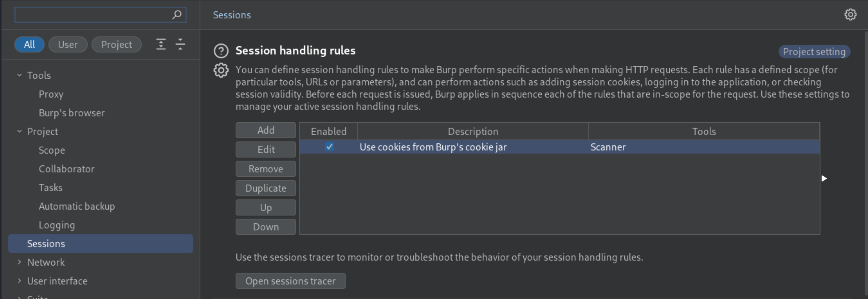
Task: Open the Proxy settings page
Action: [x=51, y=94]
